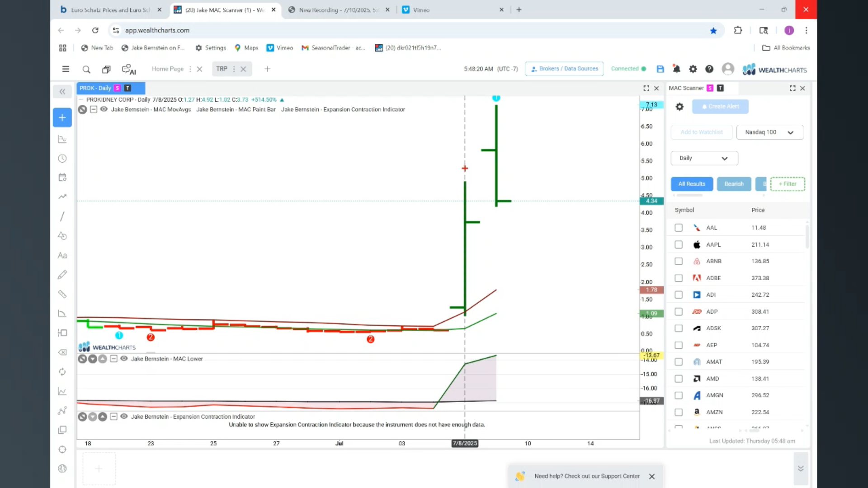Open help question mark icon
The width and height of the screenshot is (868, 488).
pos(709,69)
